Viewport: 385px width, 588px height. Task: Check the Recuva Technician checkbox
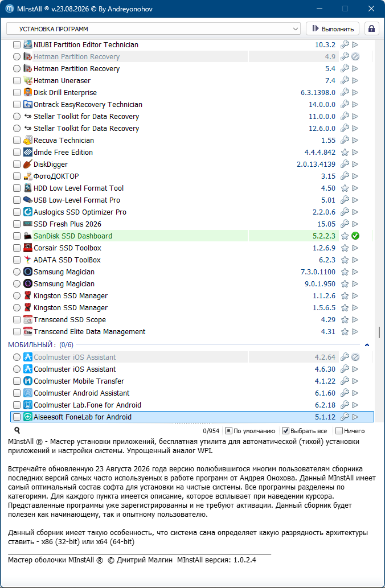click(17, 140)
